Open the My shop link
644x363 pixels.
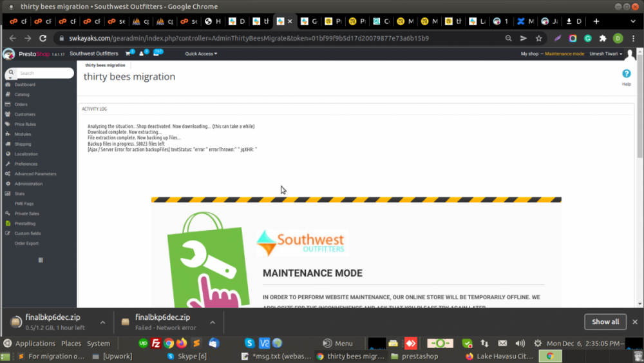tap(529, 54)
